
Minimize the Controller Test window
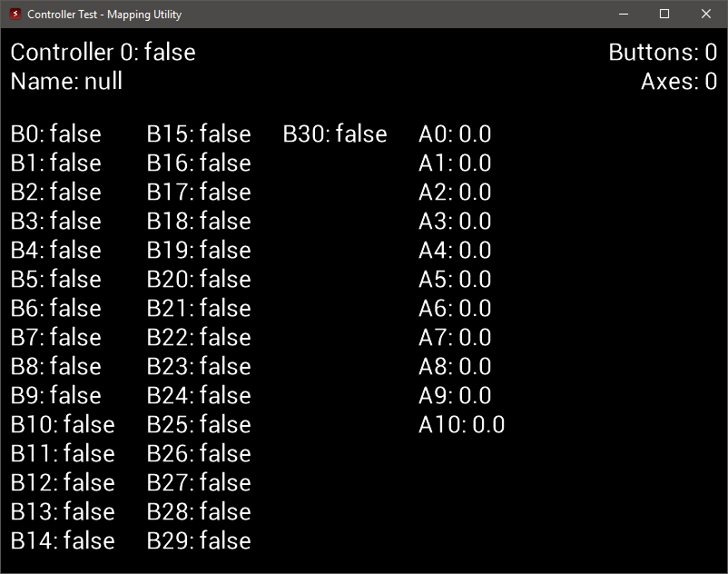pos(624,14)
